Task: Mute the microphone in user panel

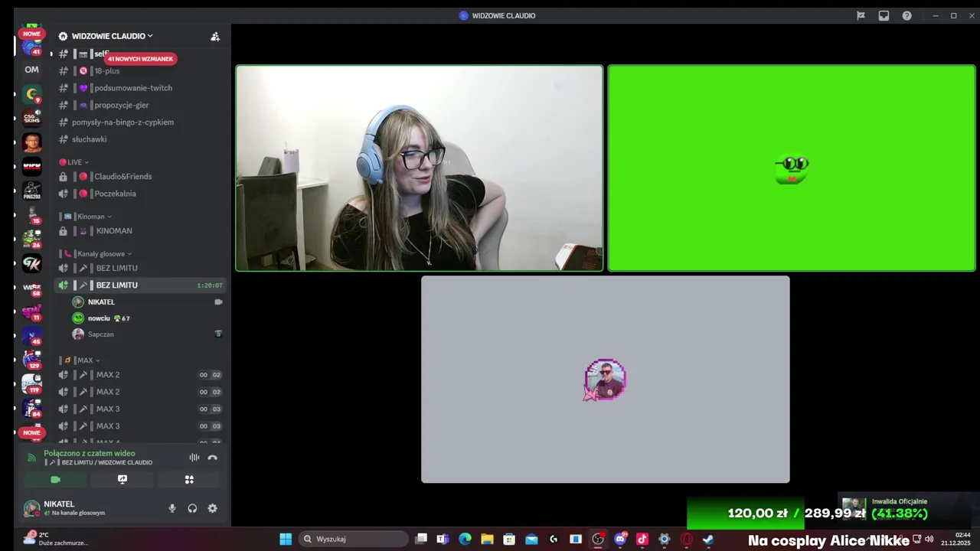Action: click(x=172, y=508)
